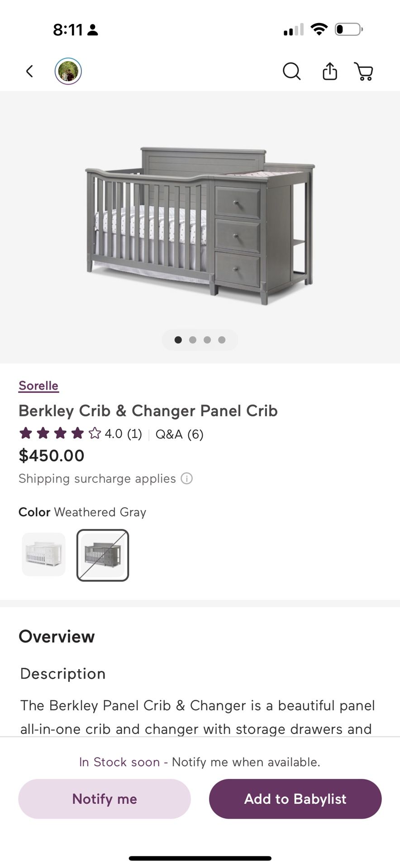Open the 4.0 (1) reviews link

pos(123,434)
